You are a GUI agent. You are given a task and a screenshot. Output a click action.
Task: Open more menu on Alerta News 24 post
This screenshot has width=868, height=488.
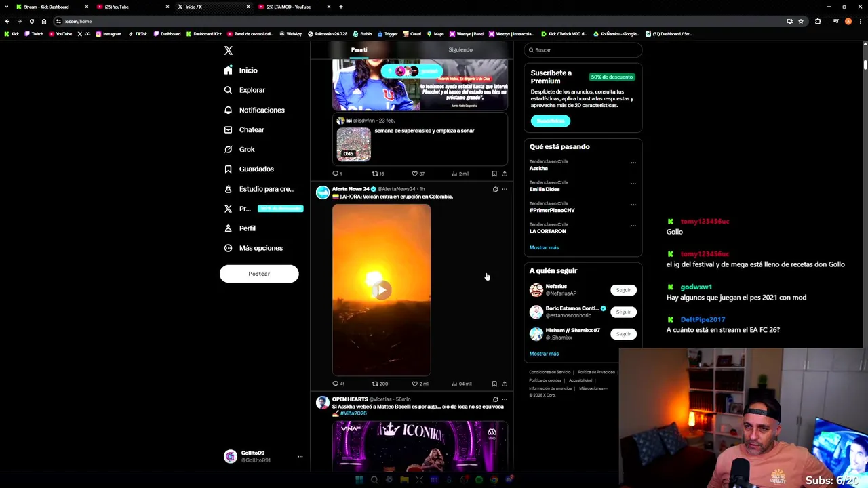click(505, 189)
